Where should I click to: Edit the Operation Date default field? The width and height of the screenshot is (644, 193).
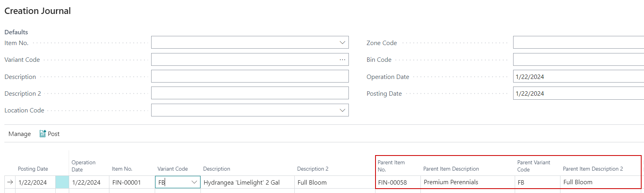578,77
